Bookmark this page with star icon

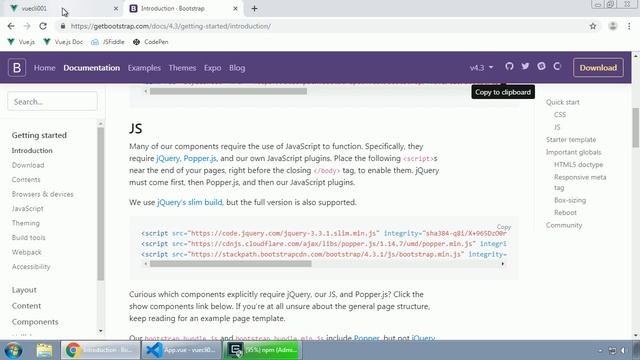593,26
